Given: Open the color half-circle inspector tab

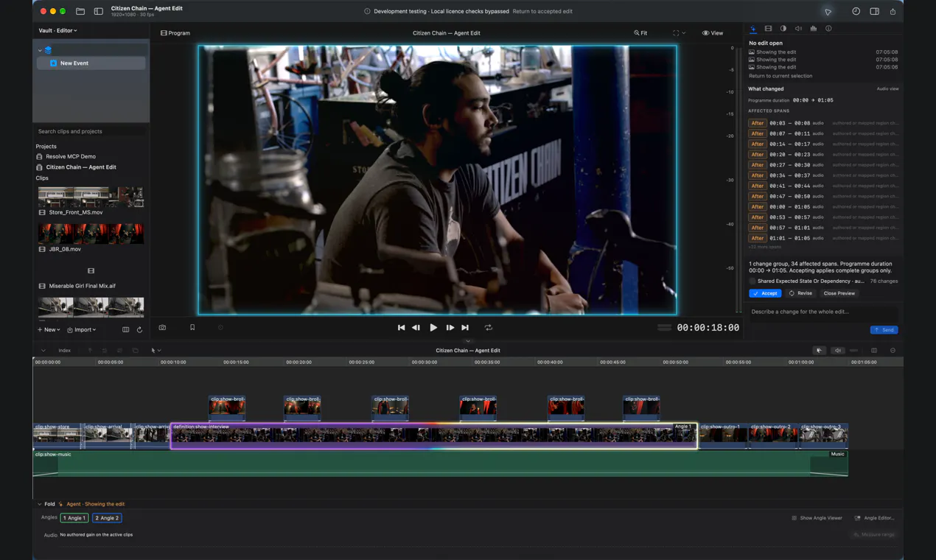Looking at the screenshot, I should 783,29.
